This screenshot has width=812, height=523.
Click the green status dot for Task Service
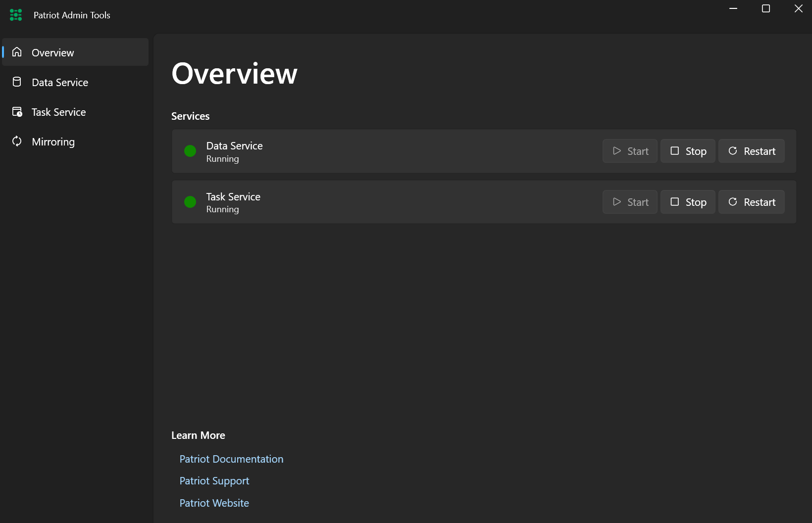190,202
